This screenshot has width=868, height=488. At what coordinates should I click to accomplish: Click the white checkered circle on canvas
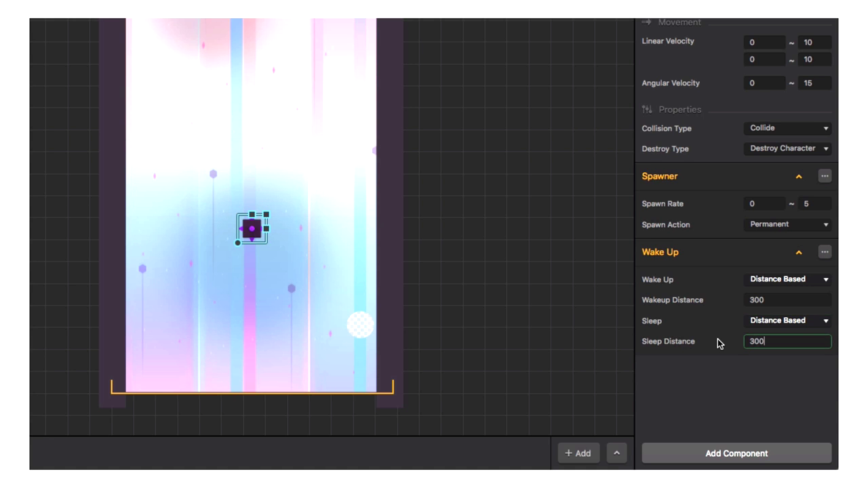(360, 325)
